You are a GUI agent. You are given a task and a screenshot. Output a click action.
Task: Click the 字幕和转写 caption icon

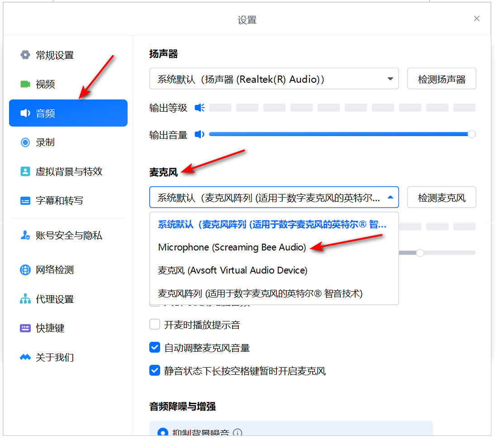pos(25,201)
